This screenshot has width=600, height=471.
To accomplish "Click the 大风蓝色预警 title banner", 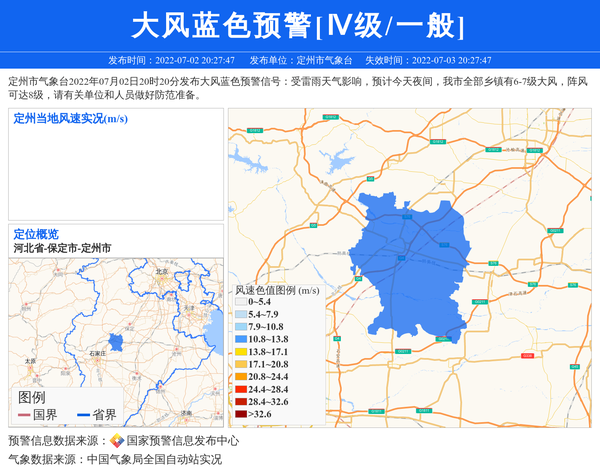I will pos(299,25).
